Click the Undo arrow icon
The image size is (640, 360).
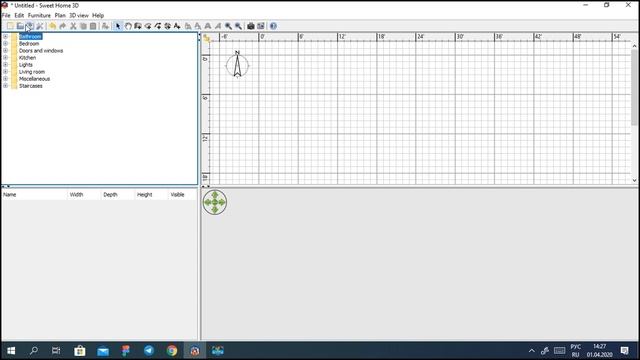coord(53,26)
